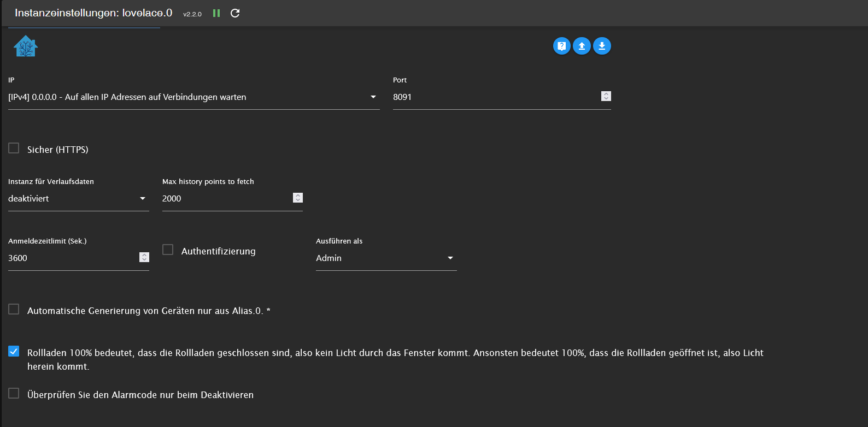Toggle the Authentifizierung checkbox
868x427 pixels.
click(x=168, y=250)
